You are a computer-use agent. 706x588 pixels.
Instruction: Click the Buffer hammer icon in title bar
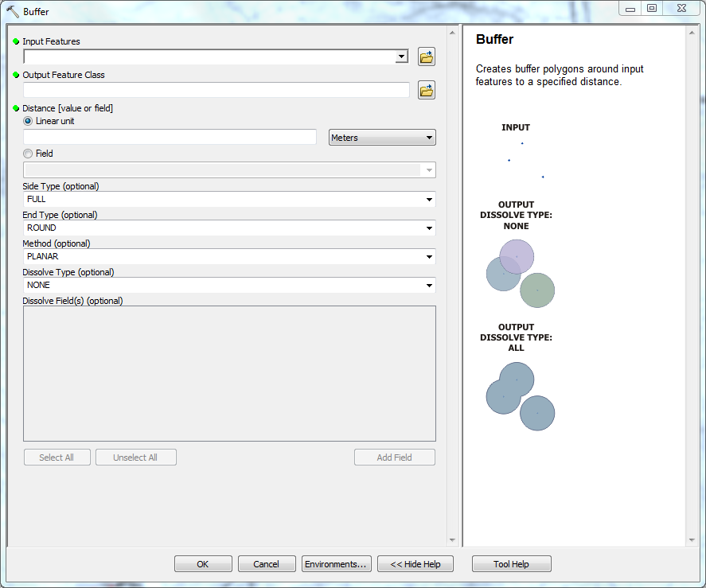13,12
